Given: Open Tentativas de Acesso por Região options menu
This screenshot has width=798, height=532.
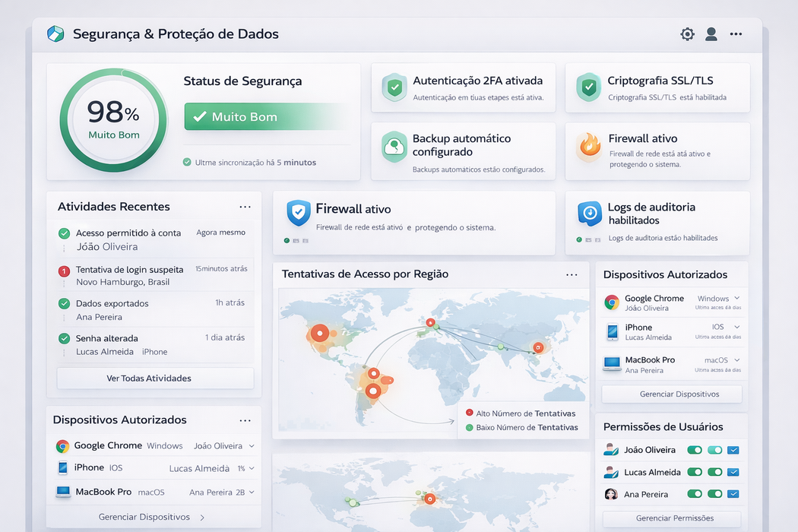Looking at the screenshot, I should [572, 274].
